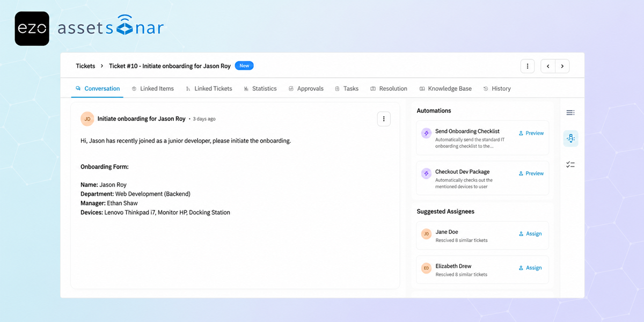This screenshot has height=322, width=644.
Task: Show the History tab
Action: pyautogui.click(x=497, y=89)
